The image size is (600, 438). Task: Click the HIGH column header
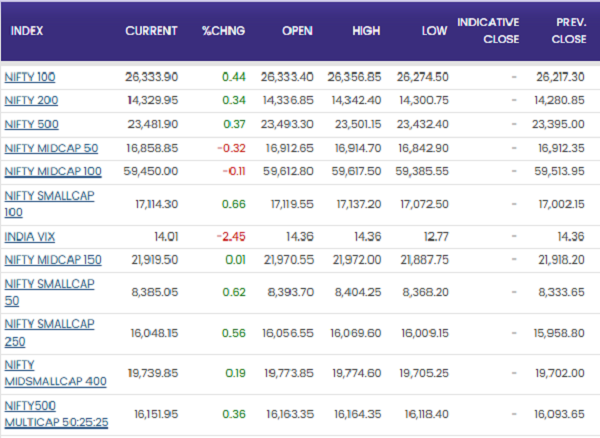[x=364, y=31]
